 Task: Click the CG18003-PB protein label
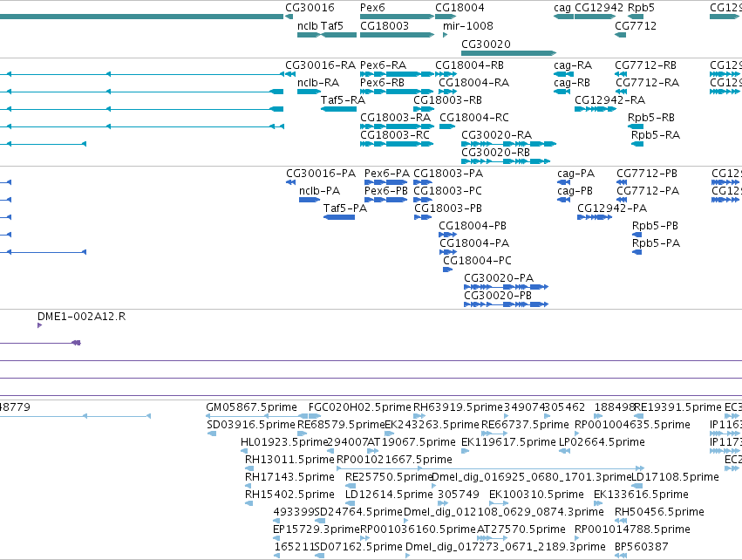click(448, 208)
